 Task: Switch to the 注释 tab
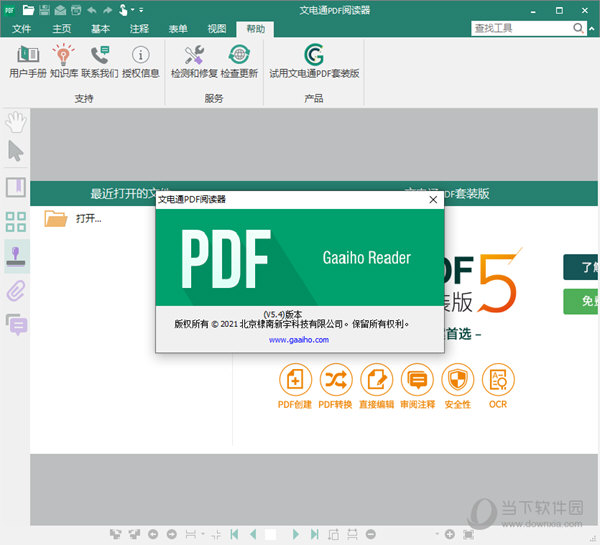139,29
